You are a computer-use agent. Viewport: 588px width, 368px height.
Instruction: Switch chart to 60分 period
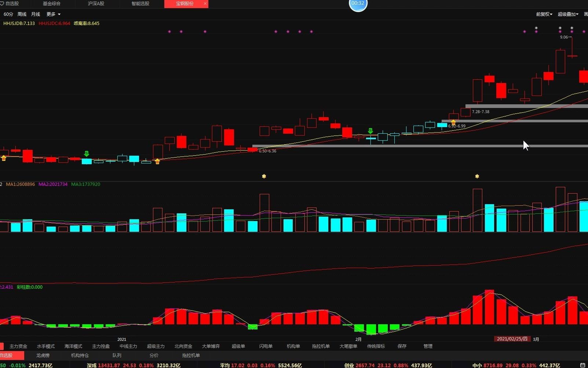pos(8,14)
